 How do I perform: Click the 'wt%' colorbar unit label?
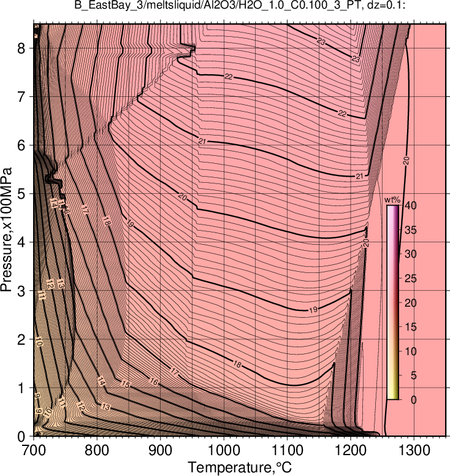tap(392, 200)
